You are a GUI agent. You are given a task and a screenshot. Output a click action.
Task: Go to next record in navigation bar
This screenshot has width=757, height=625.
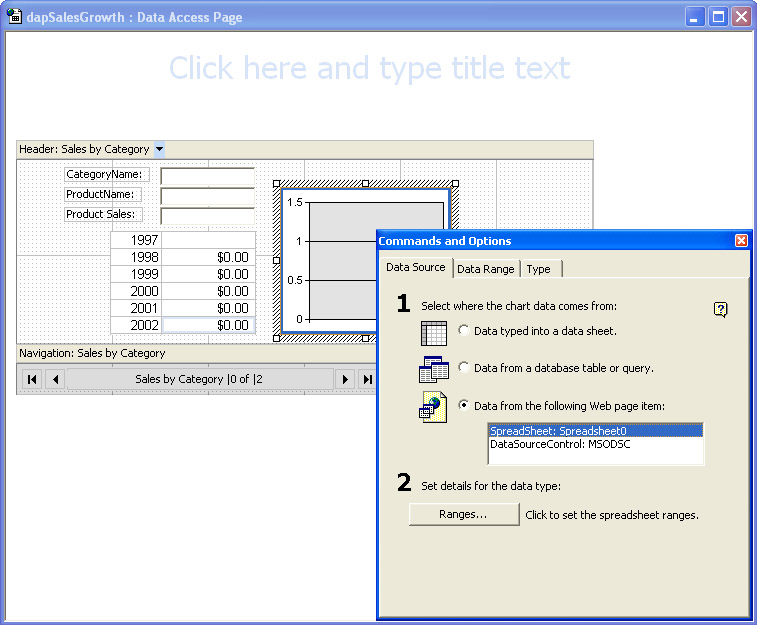(x=345, y=379)
